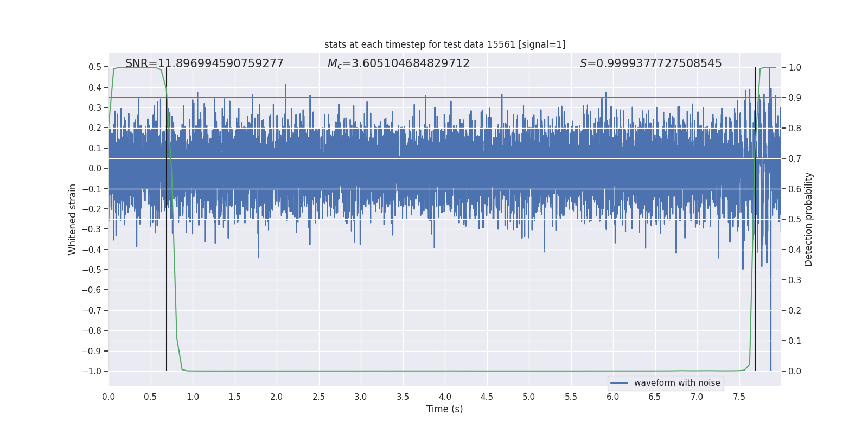
Task: Click the right axis tick label 1.0
Action: 795,67
